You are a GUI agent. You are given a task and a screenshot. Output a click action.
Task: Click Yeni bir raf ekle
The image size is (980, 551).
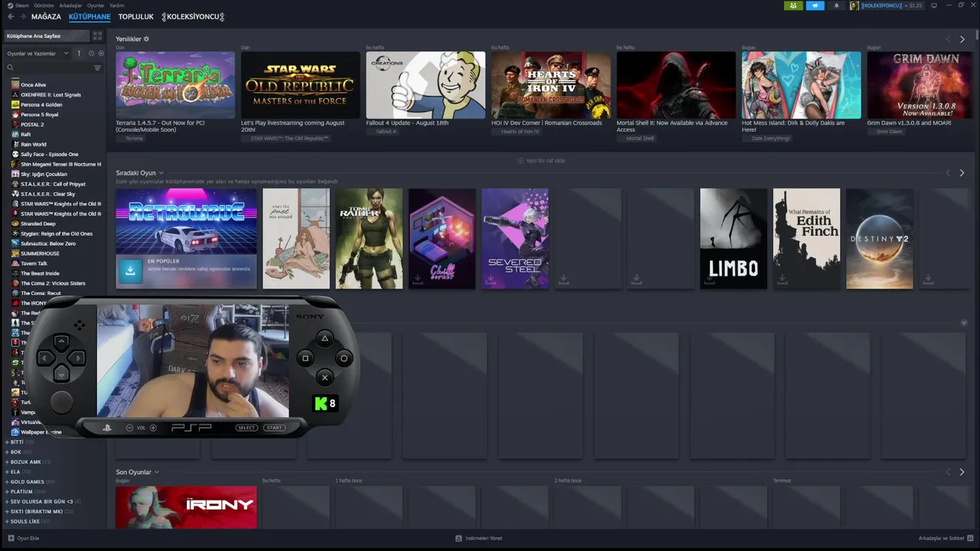click(541, 161)
